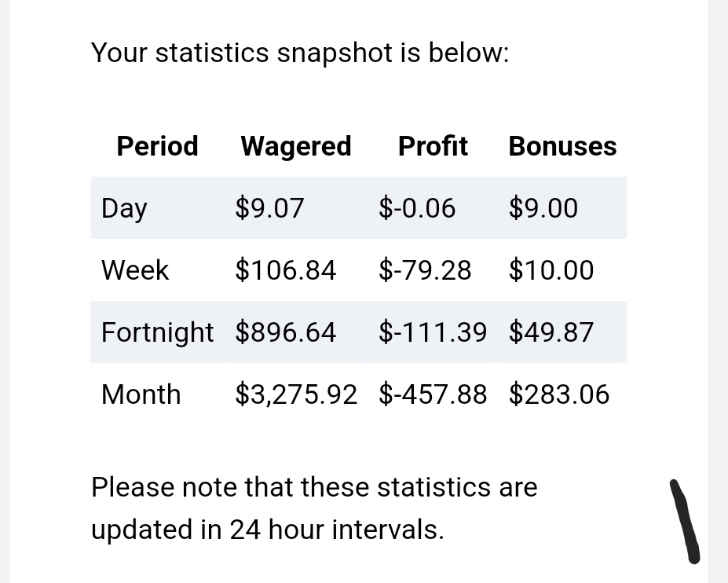
Task: Click the $896.64 fortnight wagered cell
Action: pyautogui.click(x=286, y=332)
